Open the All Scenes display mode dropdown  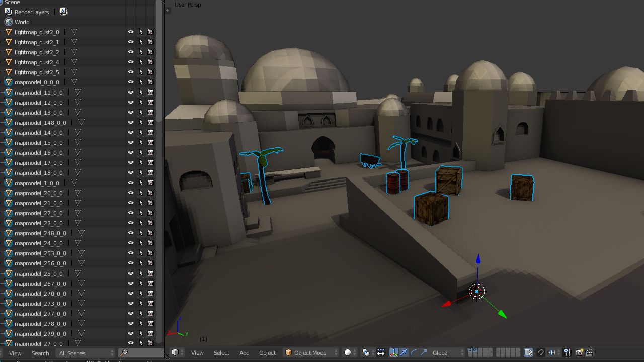tap(85, 353)
